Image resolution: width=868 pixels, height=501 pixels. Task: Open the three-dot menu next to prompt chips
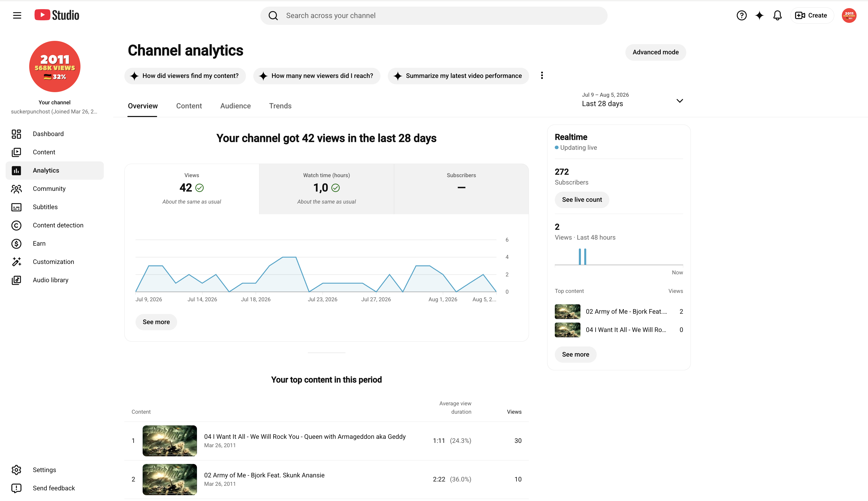coord(542,75)
